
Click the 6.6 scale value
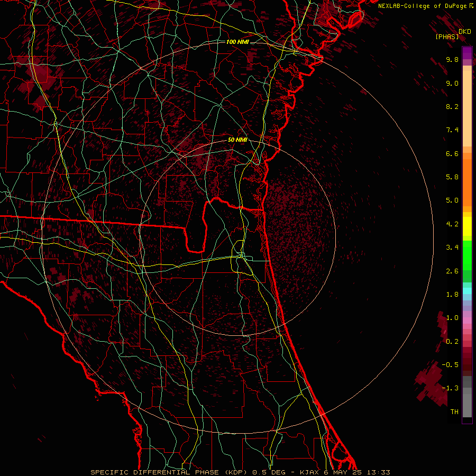tap(452, 153)
